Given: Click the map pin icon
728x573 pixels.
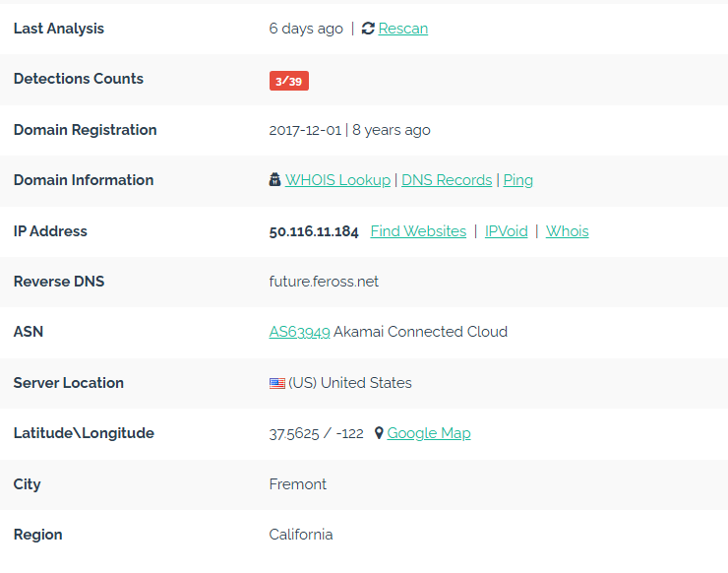Looking at the screenshot, I should point(379,433).
